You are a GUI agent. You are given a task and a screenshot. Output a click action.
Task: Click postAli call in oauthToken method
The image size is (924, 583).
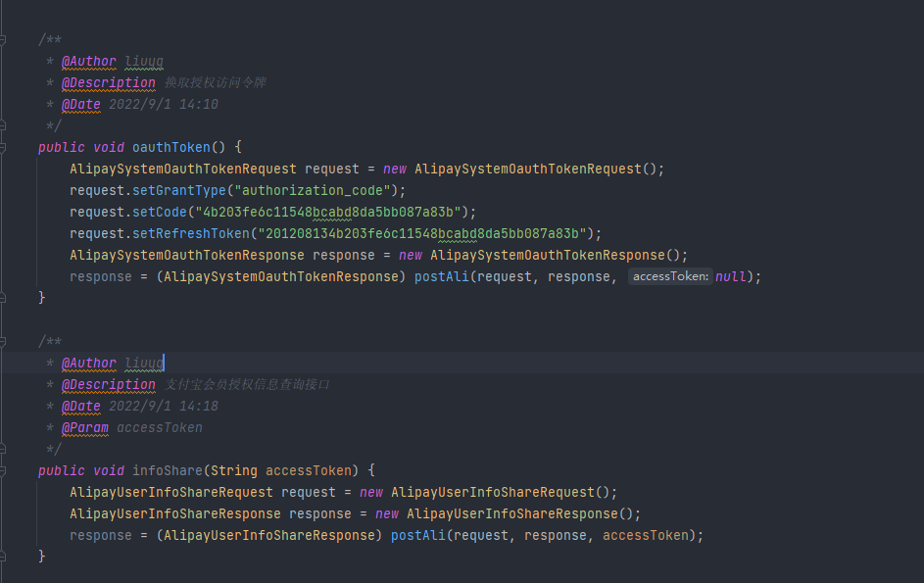coord(441,276)
